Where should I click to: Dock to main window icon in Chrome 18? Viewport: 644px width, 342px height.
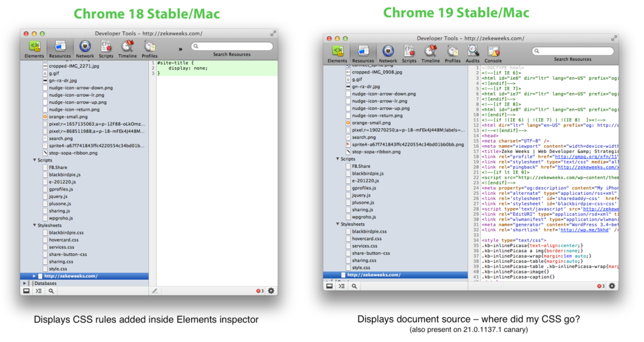26,291
